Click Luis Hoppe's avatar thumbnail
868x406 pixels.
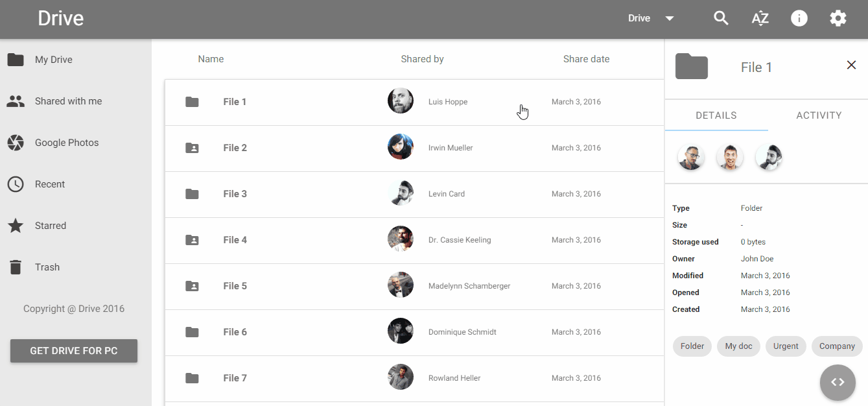401,101
